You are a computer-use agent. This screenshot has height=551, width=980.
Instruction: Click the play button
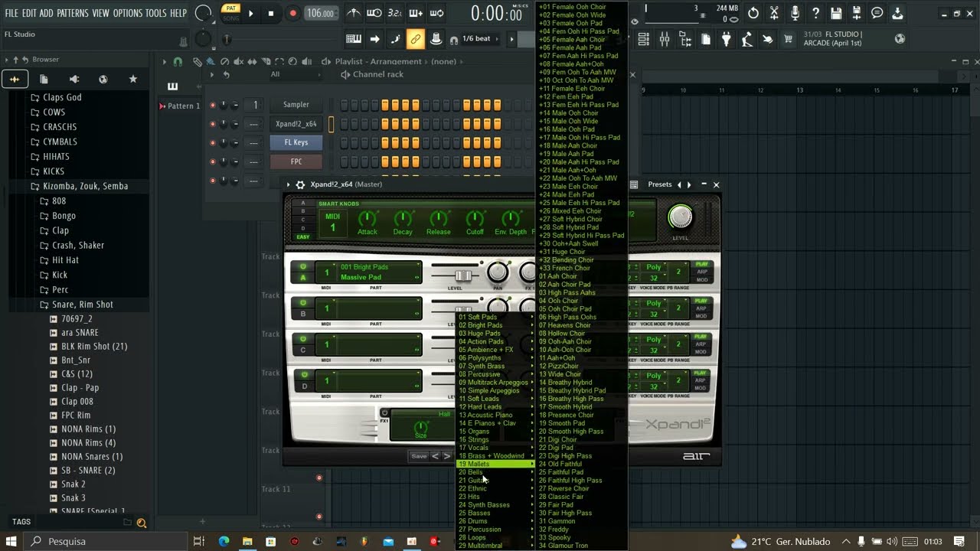[x=250, y=13]
